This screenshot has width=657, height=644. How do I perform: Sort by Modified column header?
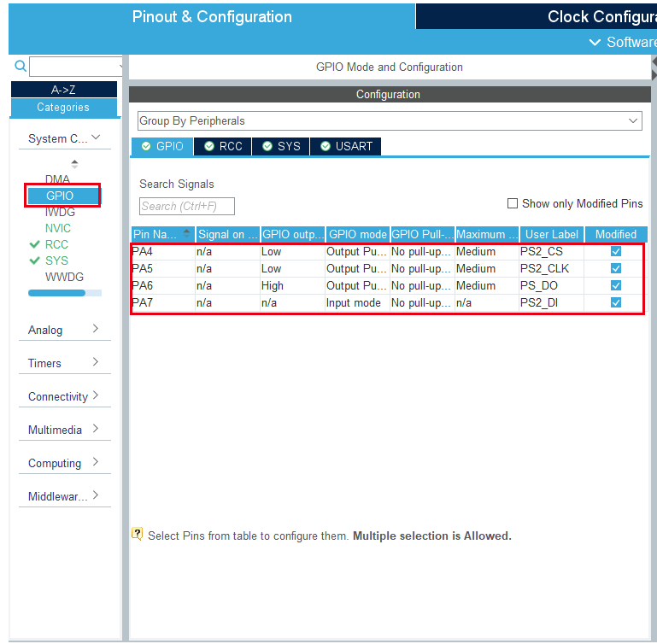(616, 234)
